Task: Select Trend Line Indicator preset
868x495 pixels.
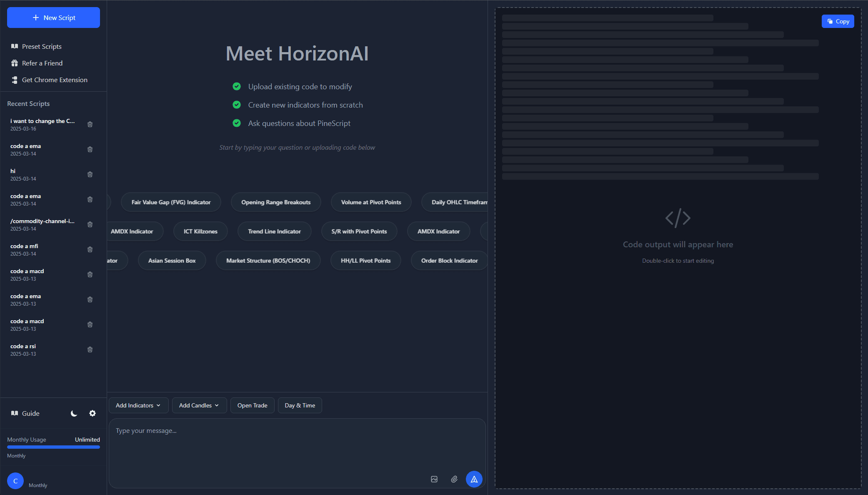Action: [274, 231]
